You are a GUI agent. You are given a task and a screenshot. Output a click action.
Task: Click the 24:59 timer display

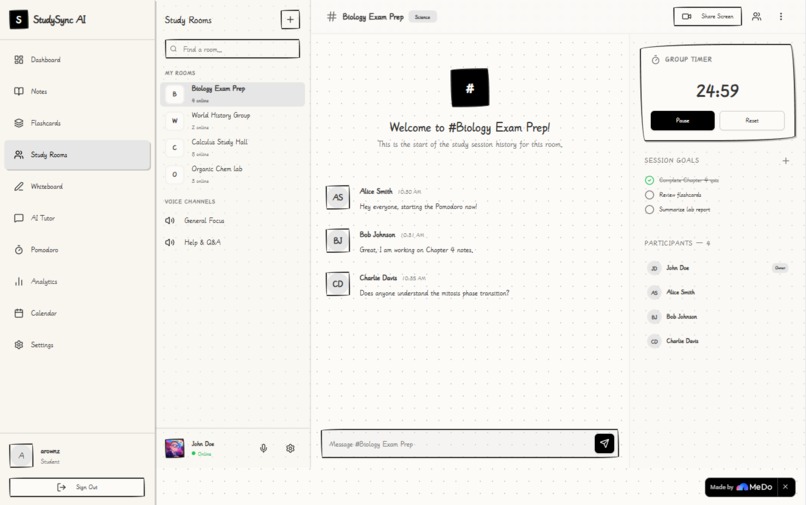pyautogui.click(x=718, y=91)
